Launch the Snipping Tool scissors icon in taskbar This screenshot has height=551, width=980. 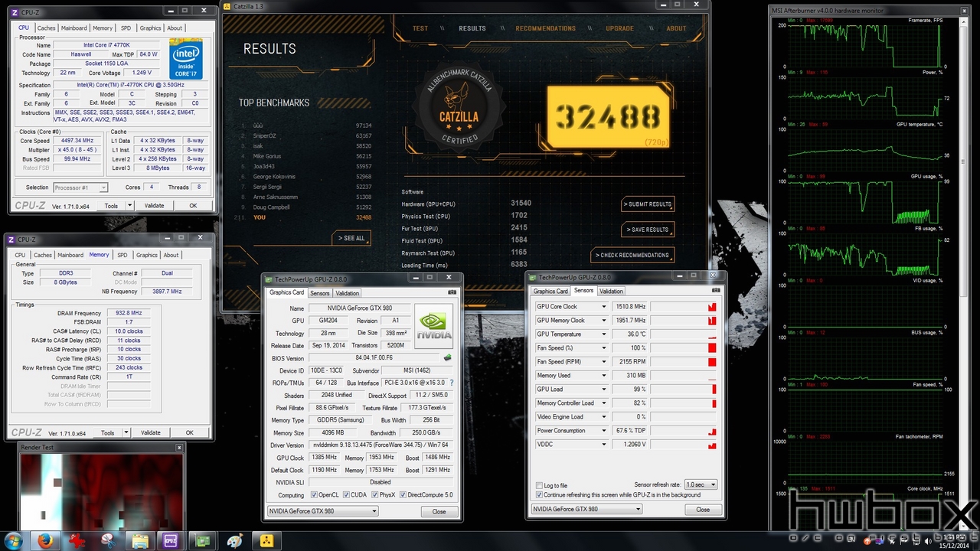[108, 540]
